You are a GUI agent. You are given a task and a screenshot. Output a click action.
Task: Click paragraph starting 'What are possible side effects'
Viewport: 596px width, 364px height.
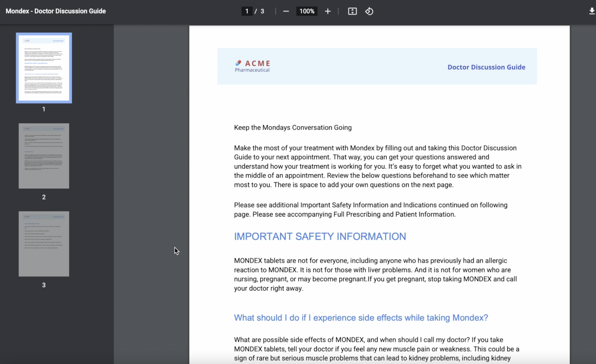click(377, 349)
